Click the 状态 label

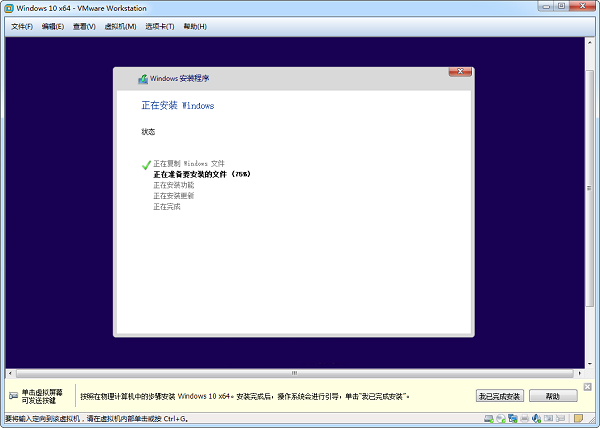point(148,132)
